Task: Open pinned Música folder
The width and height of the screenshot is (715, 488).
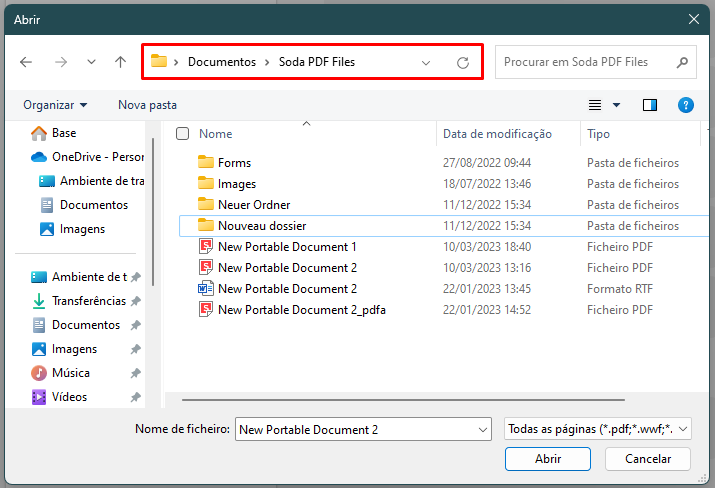Action: click(x=60, y=373)
